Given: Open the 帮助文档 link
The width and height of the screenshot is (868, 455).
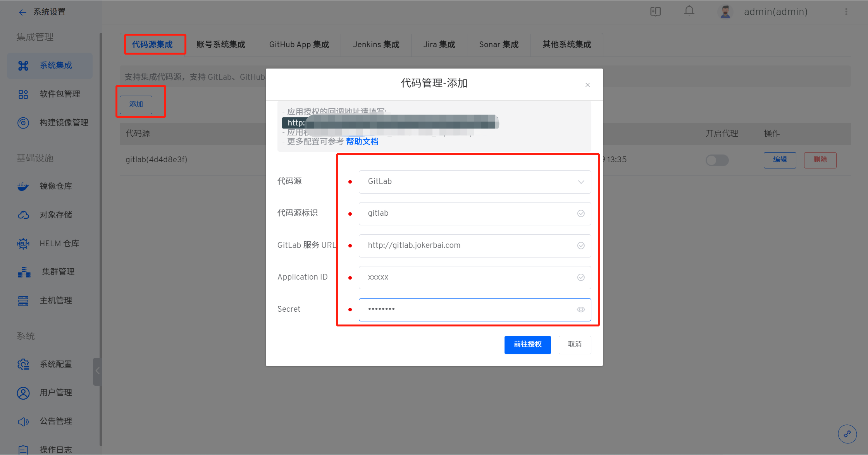Looking at the screenshot, I should point(362,142).
